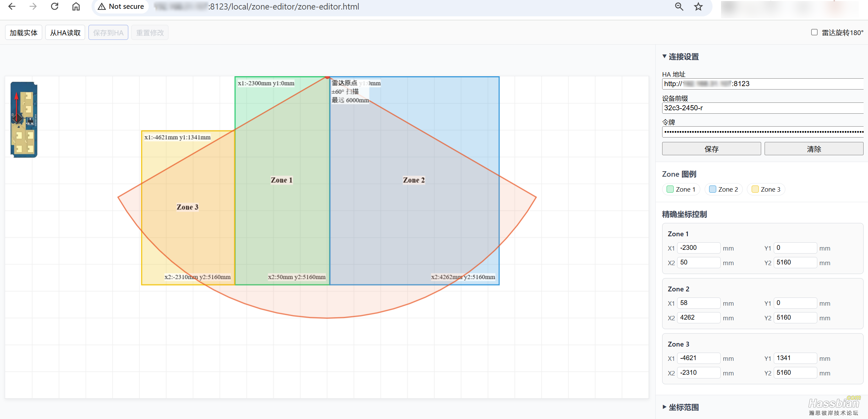Image resolution: width=868 pixels, height=419 pixels.
Task: Click the 从HA读取 button
Action: click(x=65, y=33)
